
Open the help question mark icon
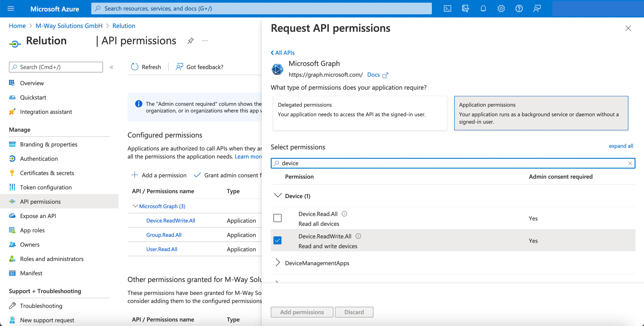[519, 9]
